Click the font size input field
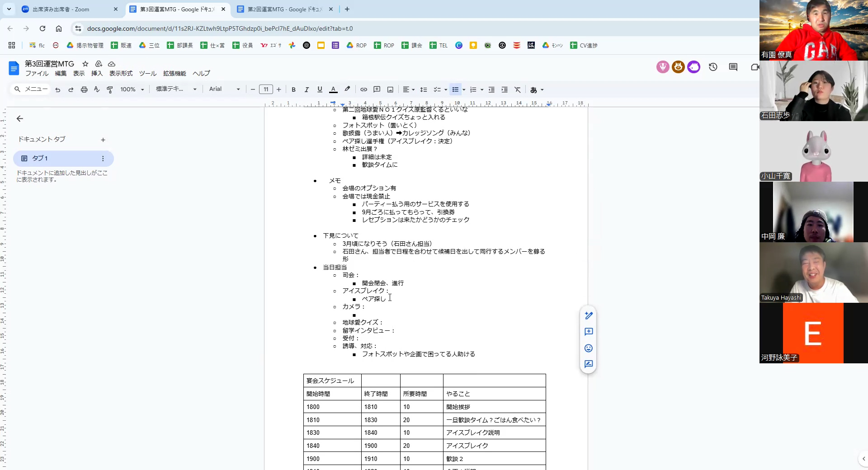The width and height of the screenshot is (868, 470). [266, 89]
